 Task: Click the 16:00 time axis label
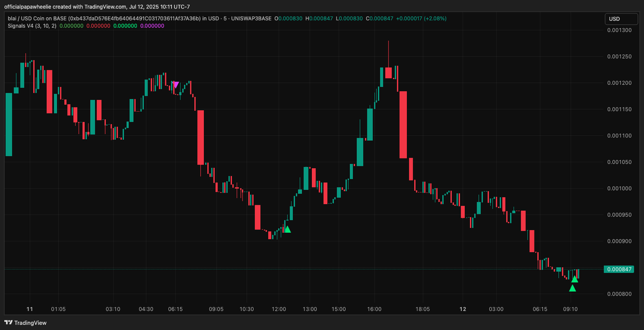374,309
